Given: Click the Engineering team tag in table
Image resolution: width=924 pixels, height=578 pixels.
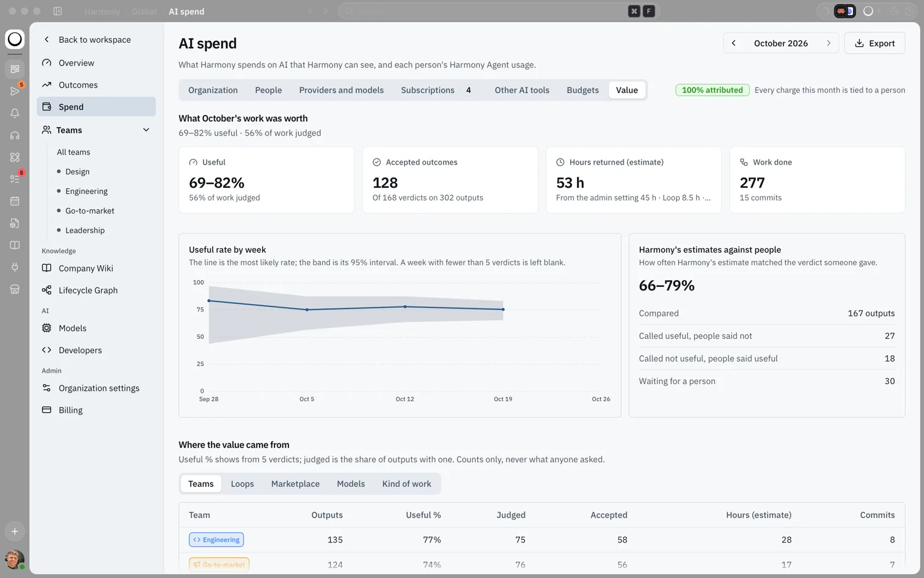Looking at the screenshot, I should point(216,539).
